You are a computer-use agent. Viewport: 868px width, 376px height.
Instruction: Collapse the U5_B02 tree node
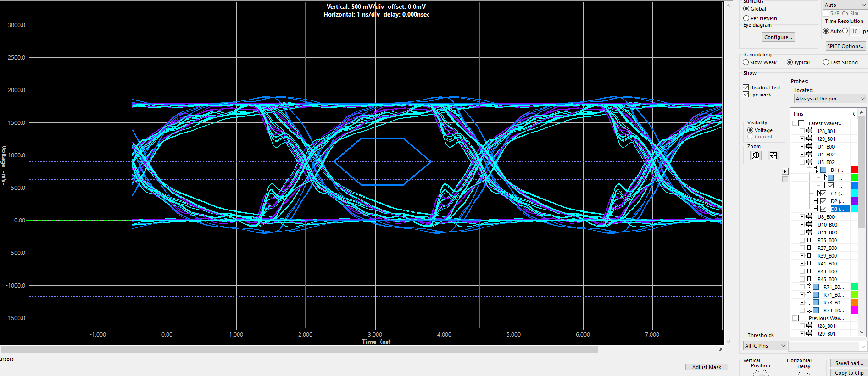point(802,162)
